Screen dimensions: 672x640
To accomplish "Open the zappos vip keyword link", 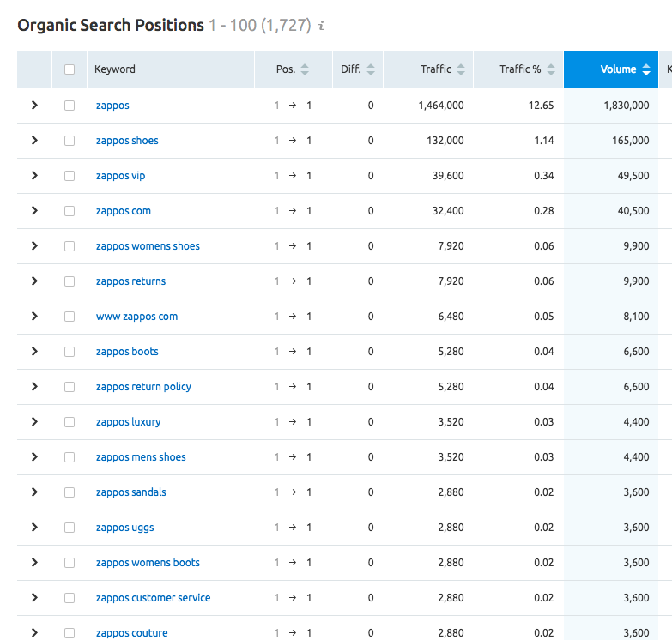I will tap(120, 176).
